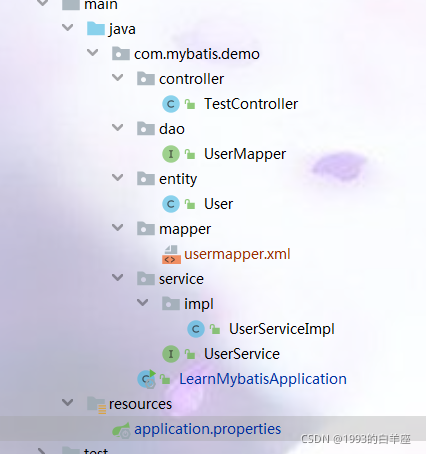The height and width of the screenshot is (454, 426).
Task: Click the LearnMybatisApplication runnable class icon
Action: click(x=147, y=379)
